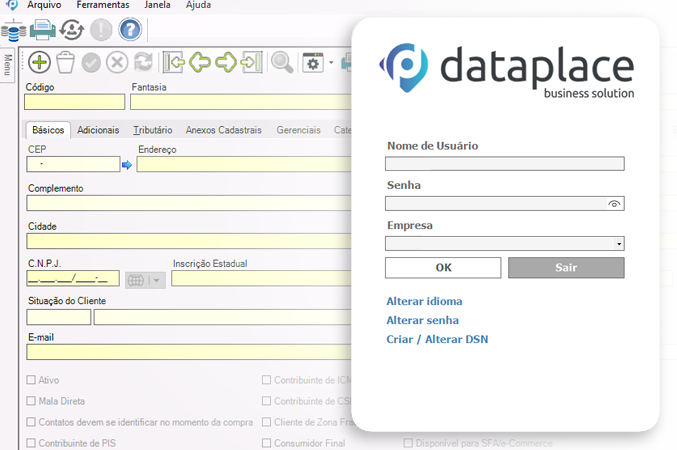Viewport: 677px width, 450px height.
Task: Select the Básicos tab
Action: pyautogui.click(x=48, y=130)
